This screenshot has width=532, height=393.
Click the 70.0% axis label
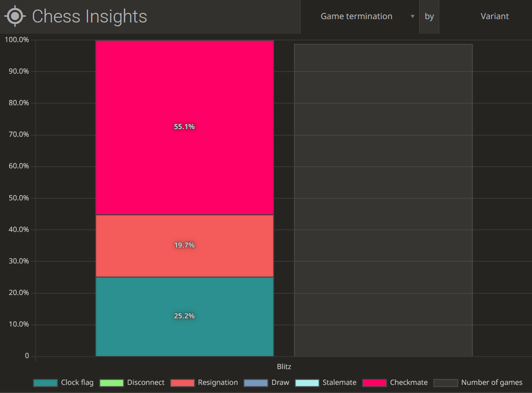click(x=19, y=134)
